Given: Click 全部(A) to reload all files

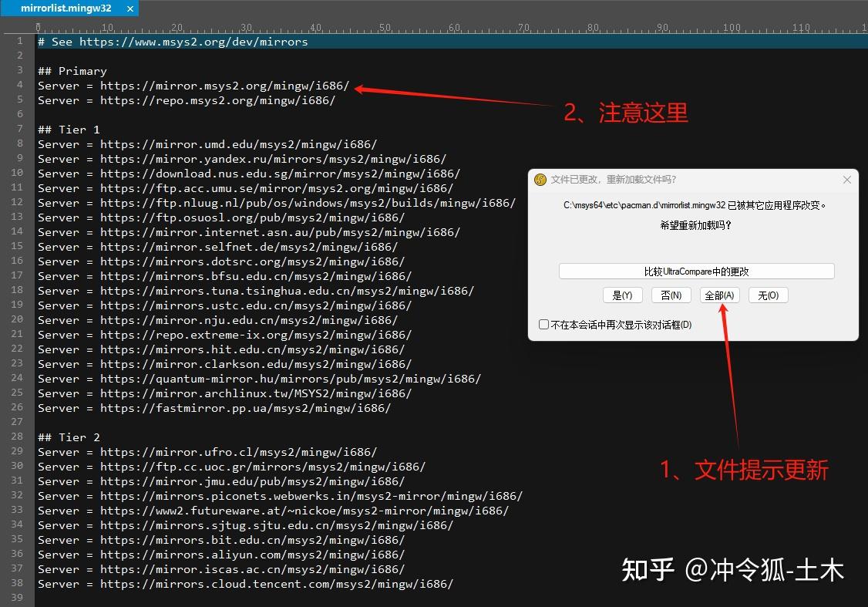Looking at the screenshot, I should pos(719,295).
